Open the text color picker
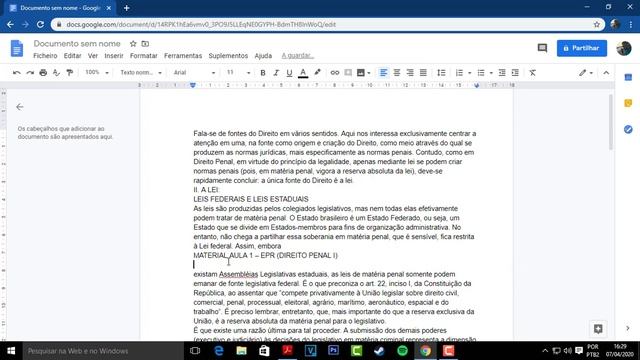 [x=303, y=73]
